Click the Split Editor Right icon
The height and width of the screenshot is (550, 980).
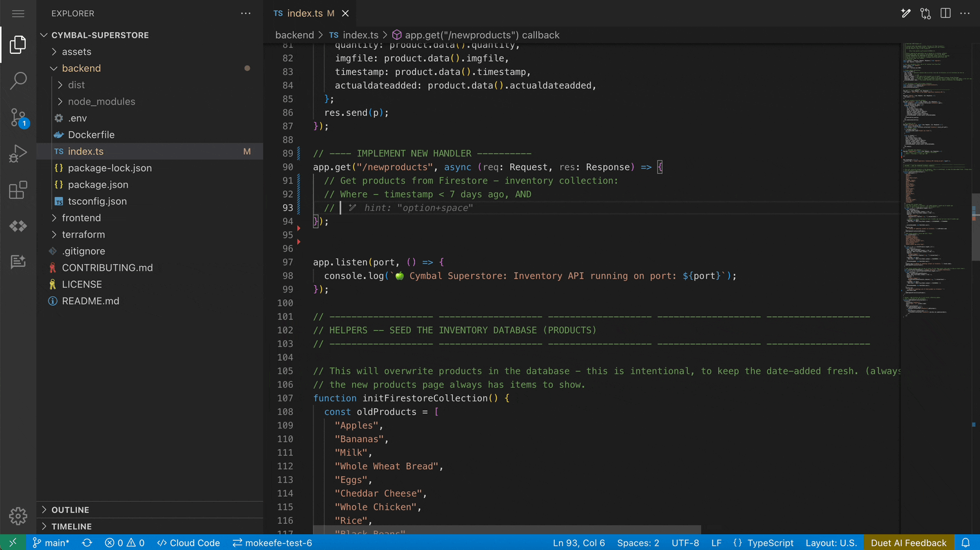pyautogui.click(x=946, y=13)
